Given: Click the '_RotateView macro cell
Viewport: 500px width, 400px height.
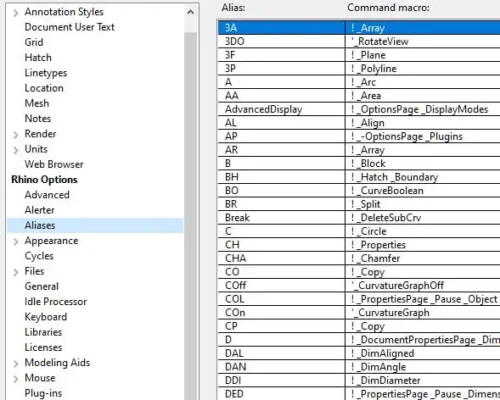Looking at the screenshot, I should tap(423, 41).
